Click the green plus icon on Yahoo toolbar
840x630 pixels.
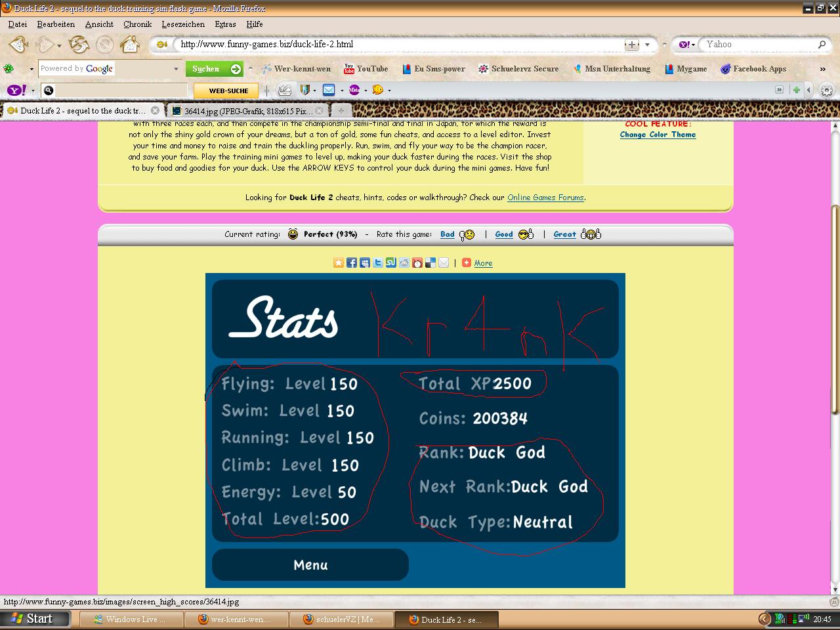pos(796,90)
